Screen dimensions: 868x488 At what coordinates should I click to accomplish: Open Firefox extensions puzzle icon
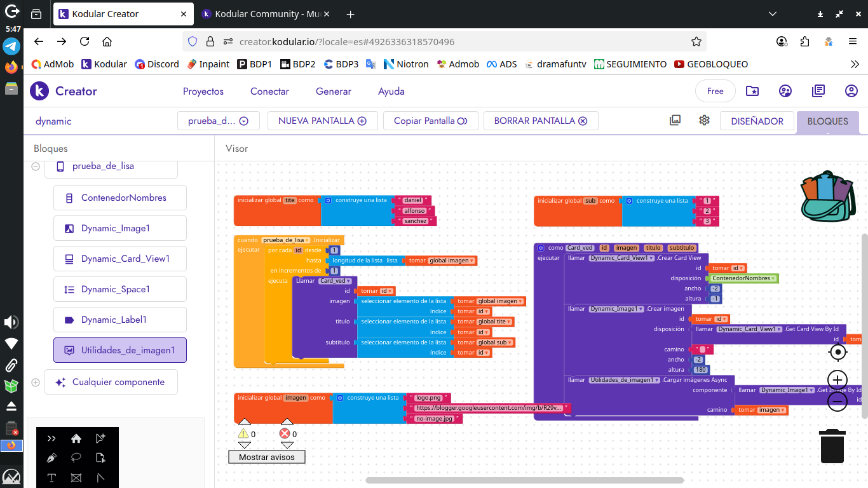point(805,42)
